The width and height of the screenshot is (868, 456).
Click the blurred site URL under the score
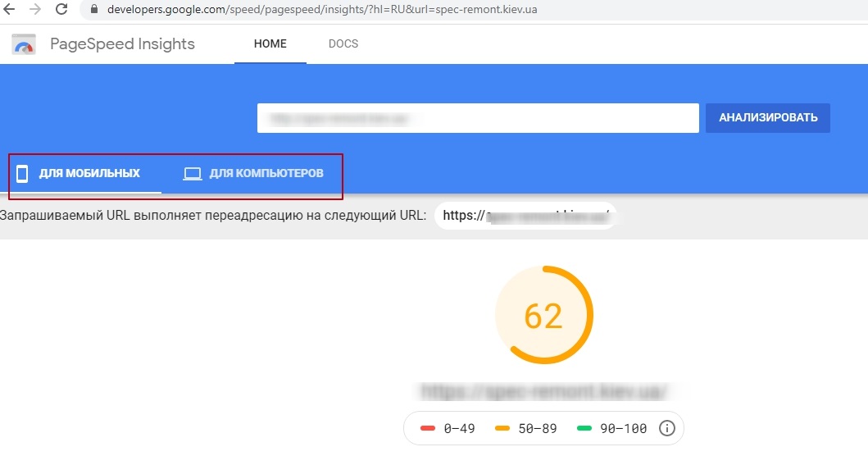point(543,391)
